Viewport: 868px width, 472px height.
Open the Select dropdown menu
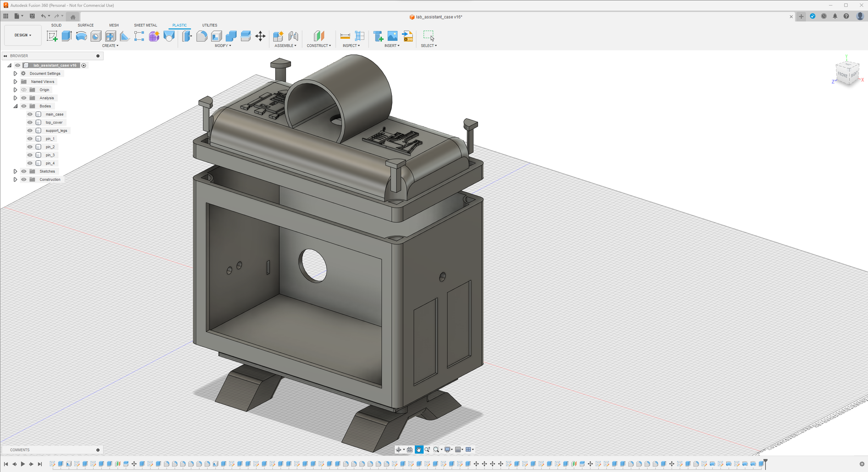(429, 45)
